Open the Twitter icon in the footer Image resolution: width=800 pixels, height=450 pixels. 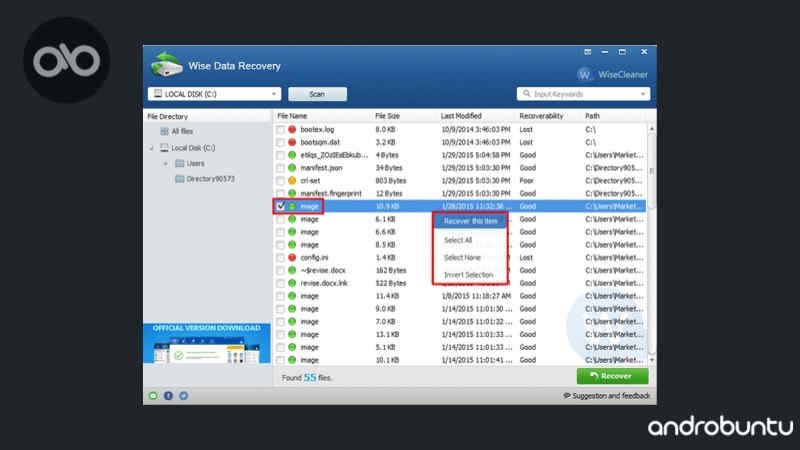pos(184,396)
